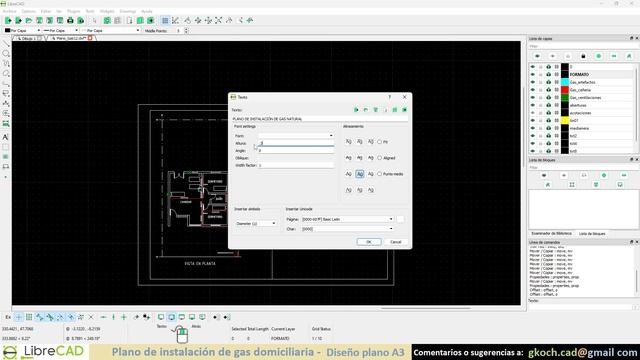Image resolution: width=640 pixels, height=360 pixels.
Task: Click the New drawing icon in top toolbar
Action: coord(8,20)
